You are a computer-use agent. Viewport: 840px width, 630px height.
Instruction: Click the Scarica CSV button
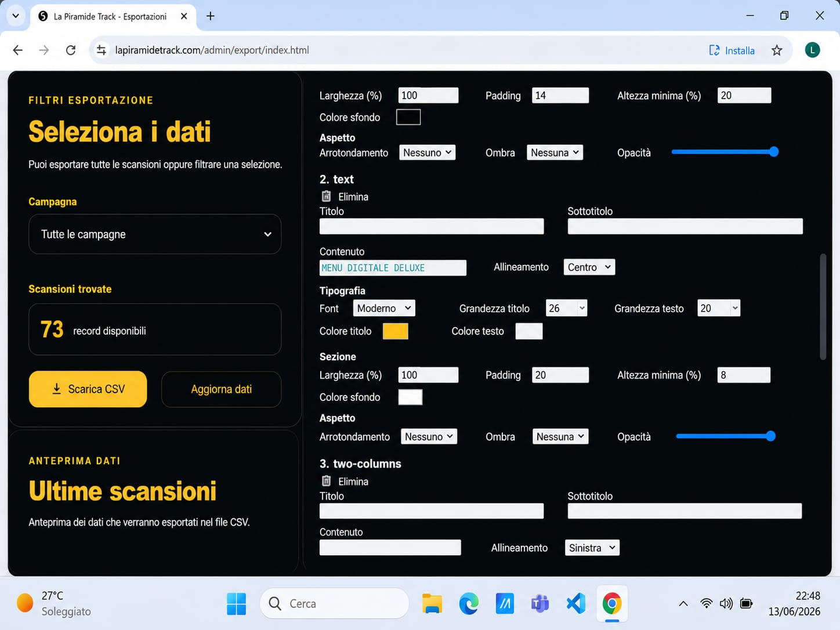(88, 389)
